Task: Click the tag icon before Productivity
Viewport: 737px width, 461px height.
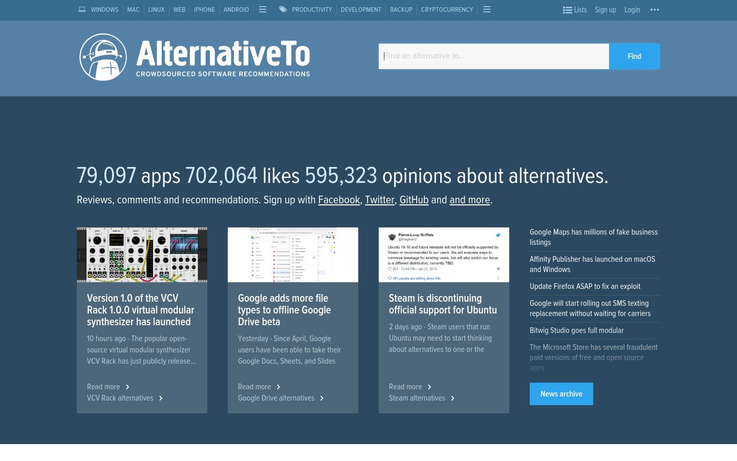Action: (283, 9)
